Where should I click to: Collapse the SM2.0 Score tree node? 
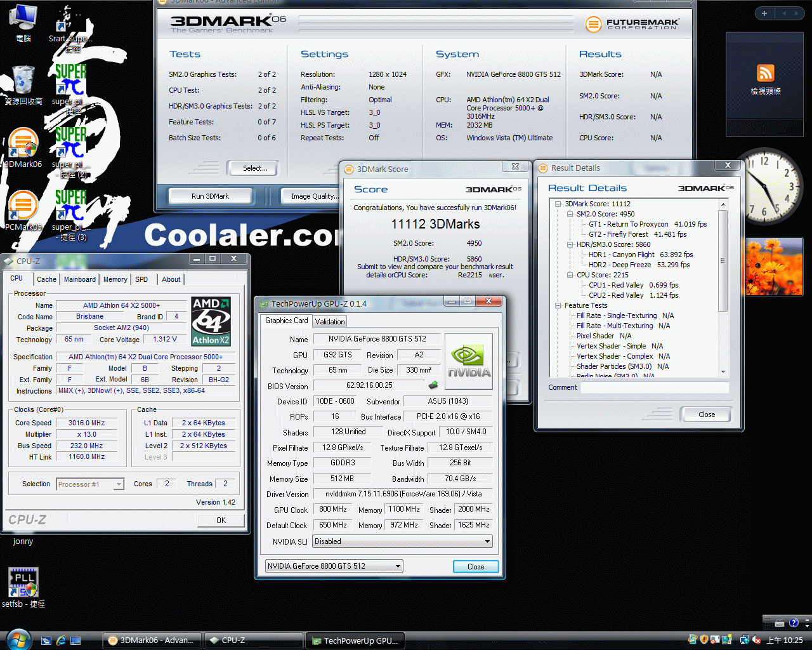point(570,214)
